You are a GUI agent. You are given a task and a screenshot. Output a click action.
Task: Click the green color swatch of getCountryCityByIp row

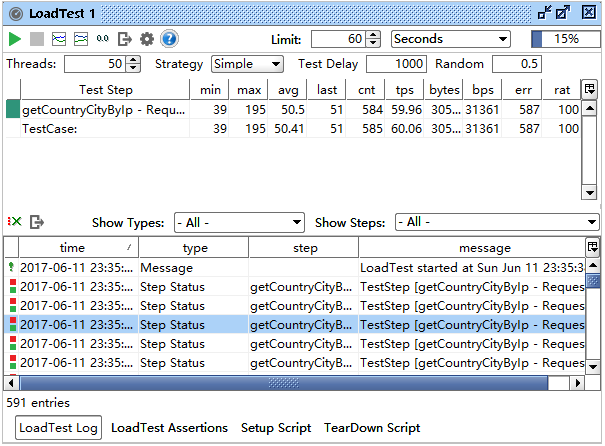click(13, 109)
